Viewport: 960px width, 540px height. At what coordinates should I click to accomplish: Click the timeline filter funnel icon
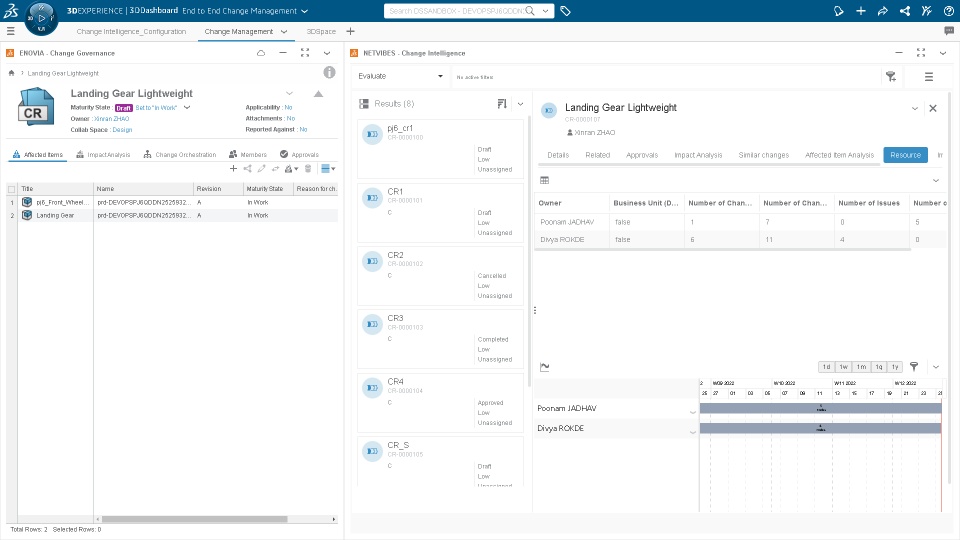(914, 367)
